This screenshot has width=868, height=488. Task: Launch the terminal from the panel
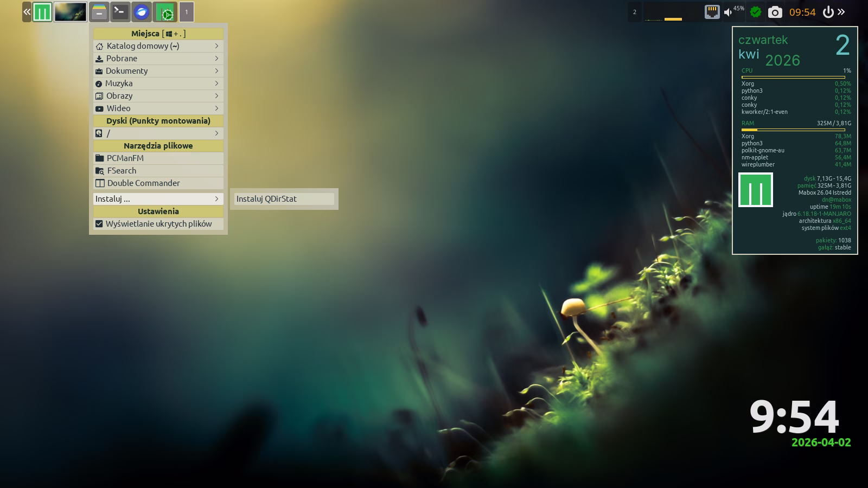[120, 12]
